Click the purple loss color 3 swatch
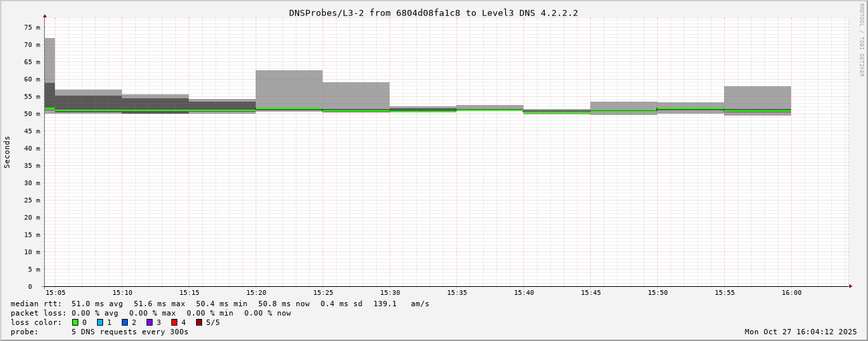This screenshot has height=341, width=868. 149,322
